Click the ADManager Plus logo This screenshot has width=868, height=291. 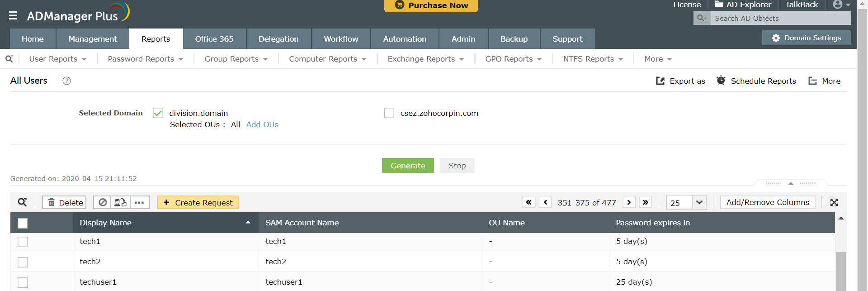(78, 13)
